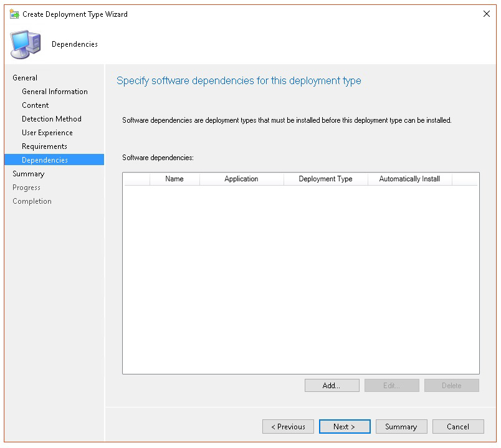Sort by the Name column header
The width and height of the screenshot is (501, 448).
[174, 179]
